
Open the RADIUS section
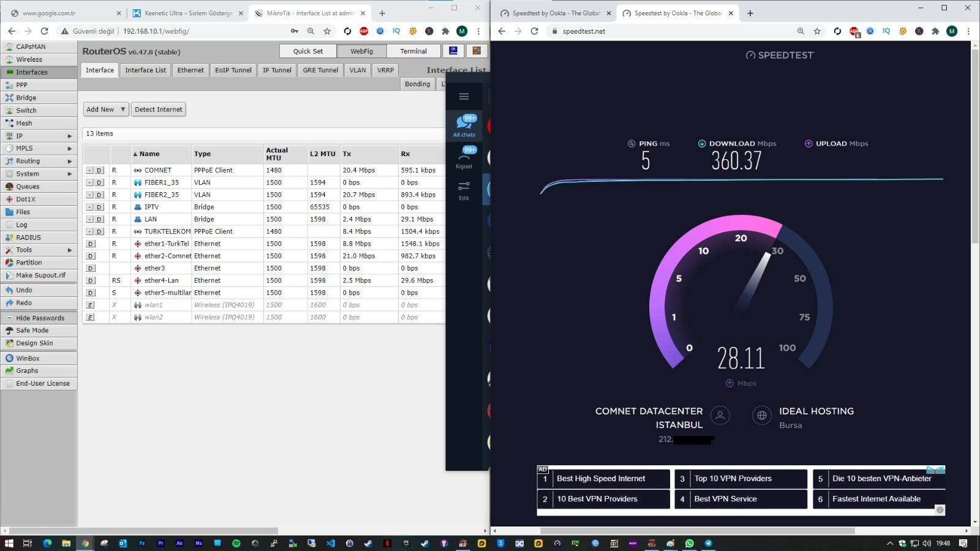click(39, 238)
